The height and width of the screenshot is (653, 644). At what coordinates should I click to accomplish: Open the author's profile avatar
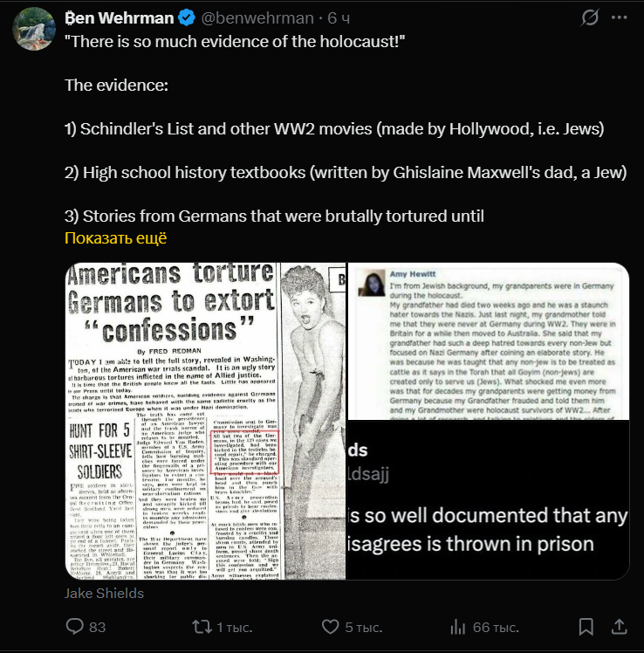34,29
